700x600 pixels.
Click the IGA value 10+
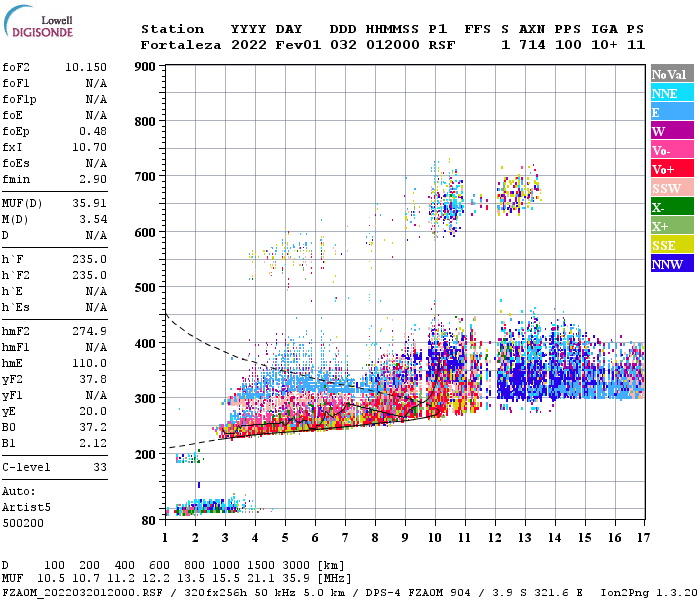click(604, 45)
